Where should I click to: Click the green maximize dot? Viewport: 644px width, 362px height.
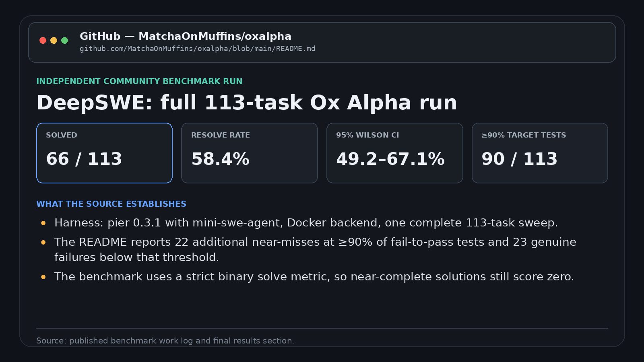64,40
